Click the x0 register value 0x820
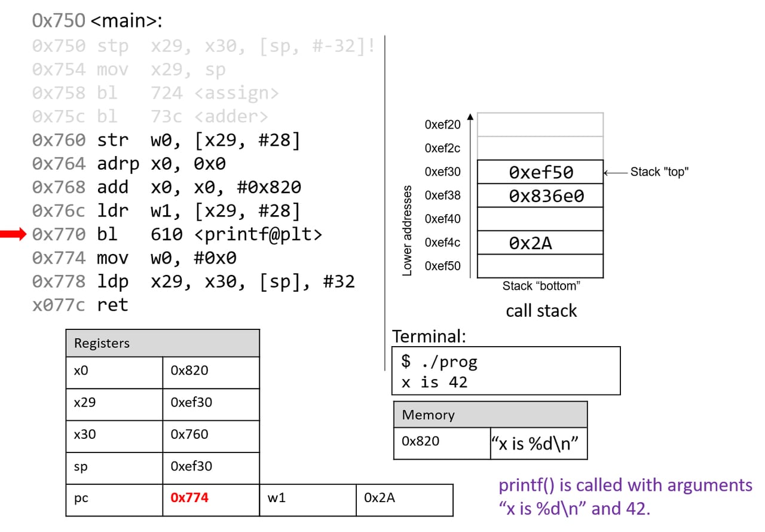Screen dimensions: 765x532 [189, 371]
